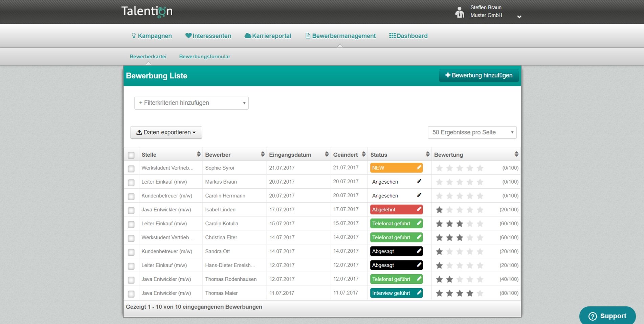Edit Interview geführt status for Thomas Maier
The height and width of the screenshot is (324, 644).
[419, 293]
